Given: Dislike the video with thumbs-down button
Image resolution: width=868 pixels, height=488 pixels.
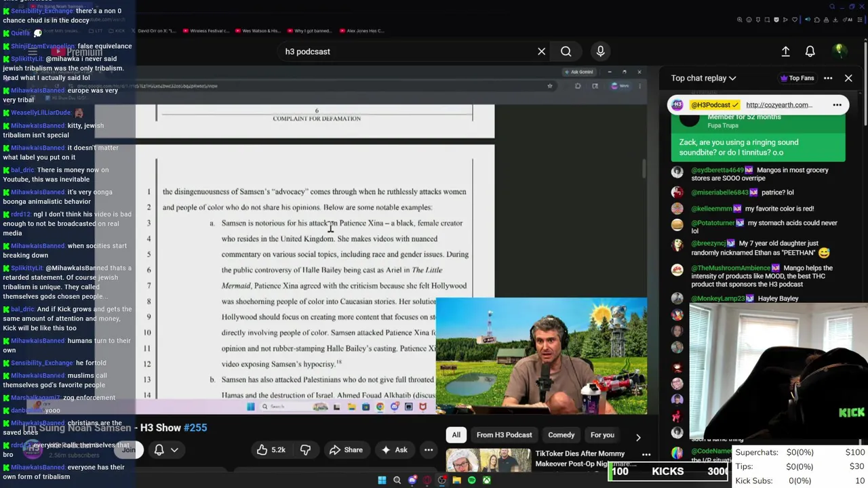Looking at the screenshot, I should (x=305, y=449).
